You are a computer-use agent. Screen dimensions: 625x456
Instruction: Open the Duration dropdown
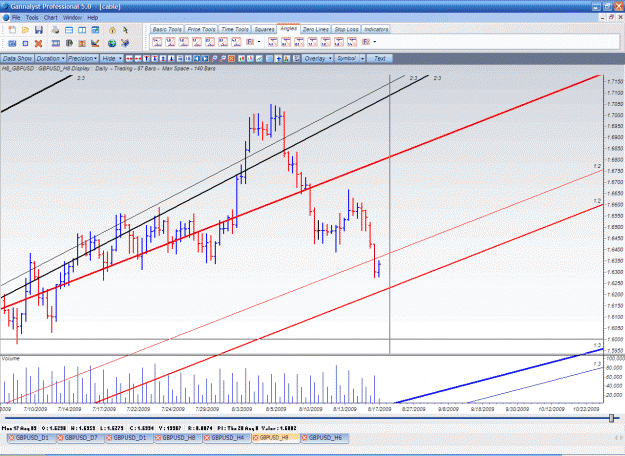point(50,59)
